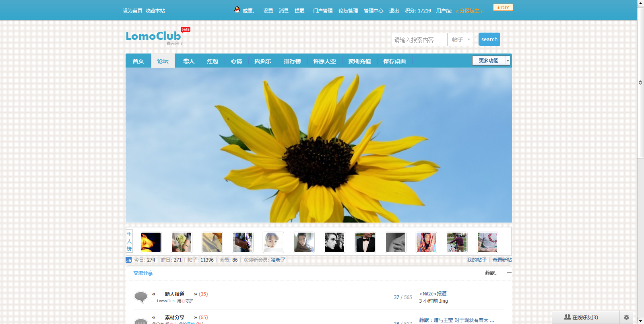Open the man in scarf avatar thumbnail

[304, 242]
